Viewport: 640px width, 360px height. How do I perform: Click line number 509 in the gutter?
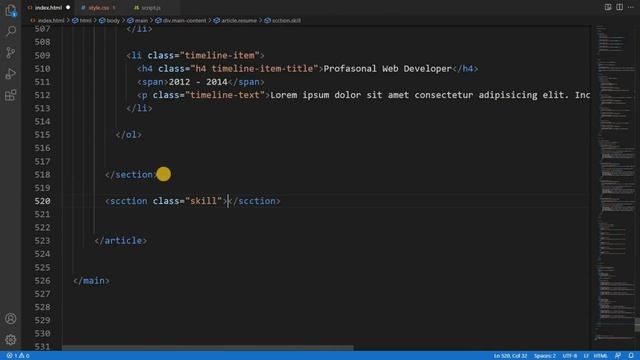[42, 55]
